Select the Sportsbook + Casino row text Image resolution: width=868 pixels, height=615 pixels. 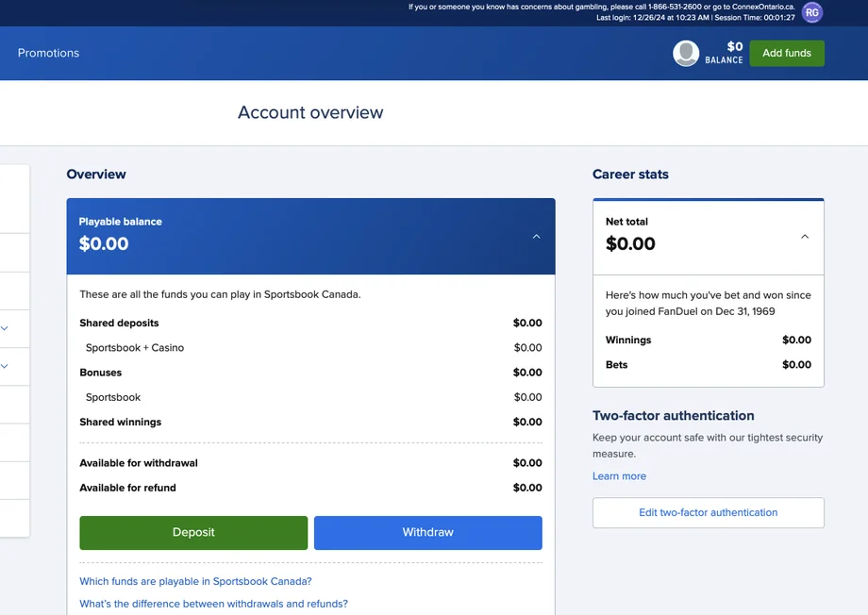coord(135,348)
